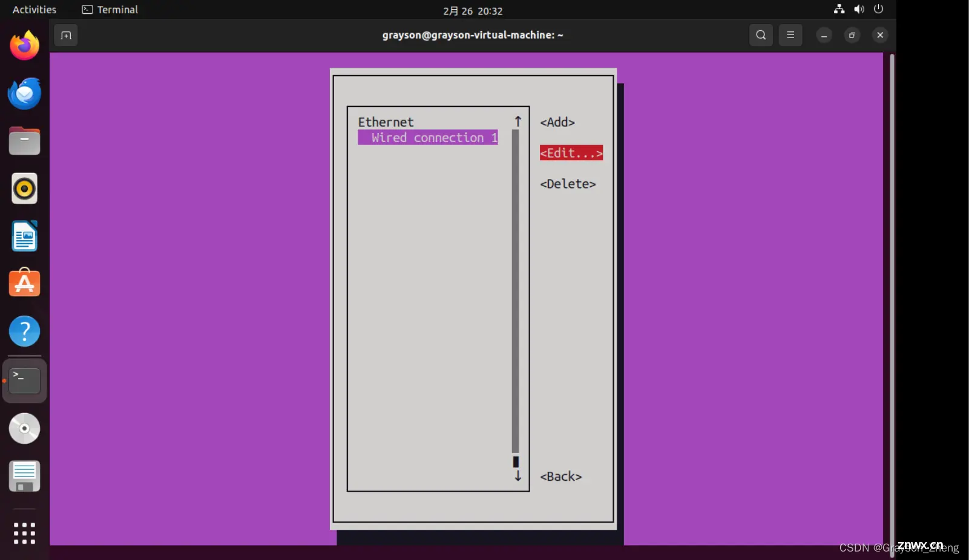Open Rhythmbox music player icon
969x560 pixels.
click(x=24, y=189)
